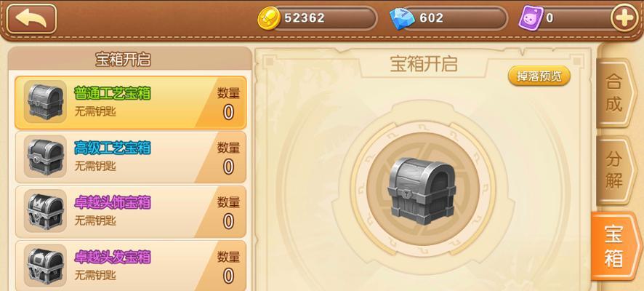Tap the 卓越头饰宝箱 chest icon
Screen dimensions: 644x291
coord(45,211)
